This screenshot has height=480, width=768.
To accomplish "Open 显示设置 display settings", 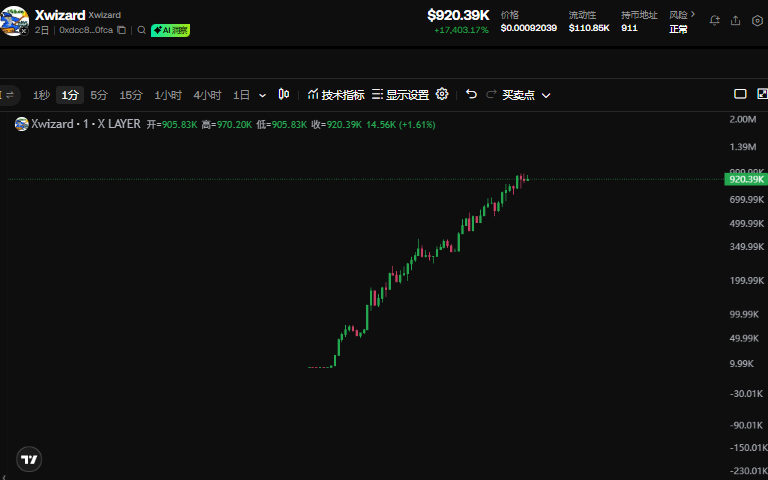I will click(400, 95).
